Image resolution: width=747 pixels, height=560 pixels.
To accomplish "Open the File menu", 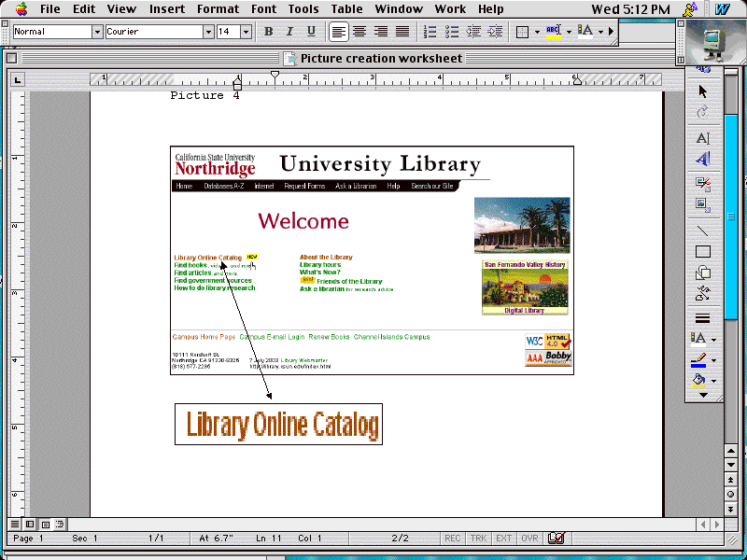I will pyautogui.click(x=49, y=9).
